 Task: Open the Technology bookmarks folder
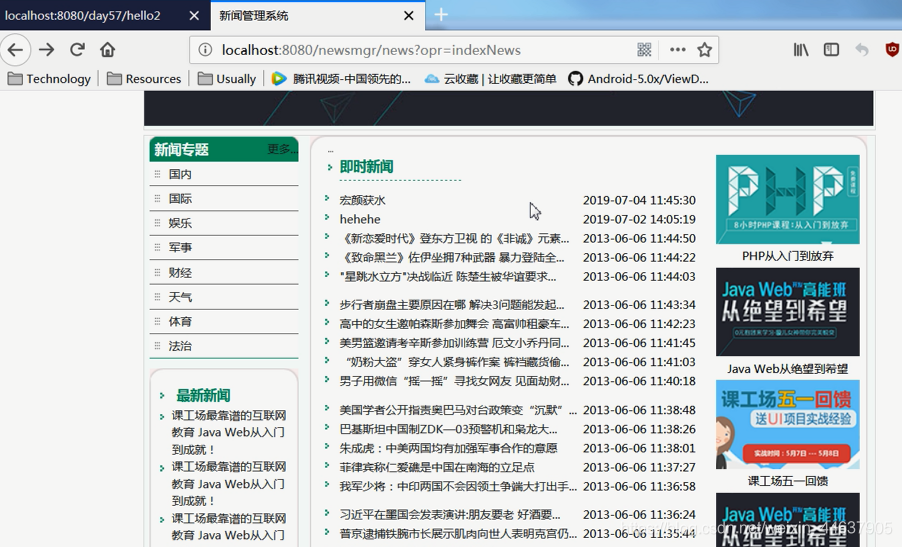tap(49, 79)
